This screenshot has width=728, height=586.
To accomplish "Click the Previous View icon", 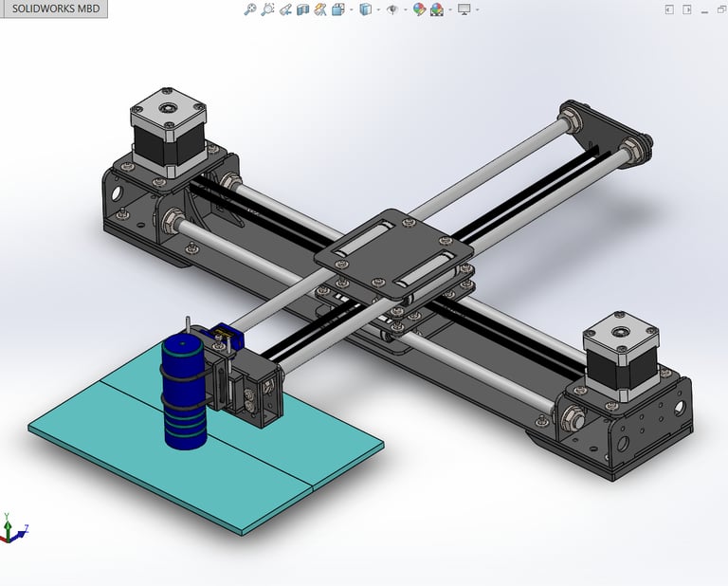I will coord(285,9).
